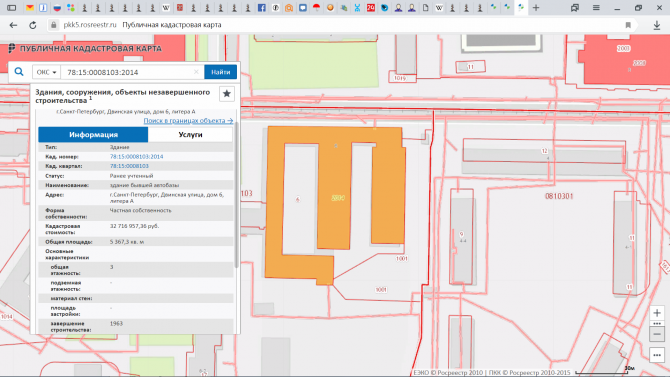Switch to the Услуги tab
Viewport: 670px width, 377px height.
tap(190, 135)
